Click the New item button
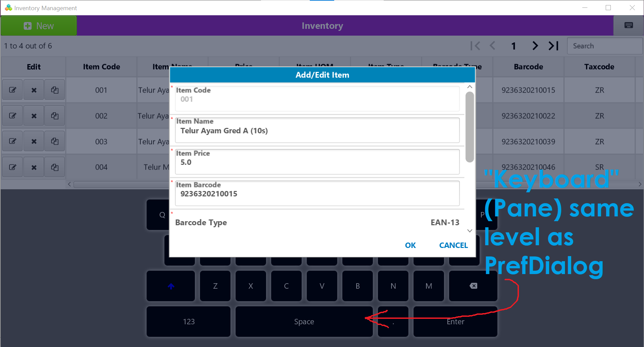Screen dimensions: 644x347 pyautogui.click(x=39, y=26)
